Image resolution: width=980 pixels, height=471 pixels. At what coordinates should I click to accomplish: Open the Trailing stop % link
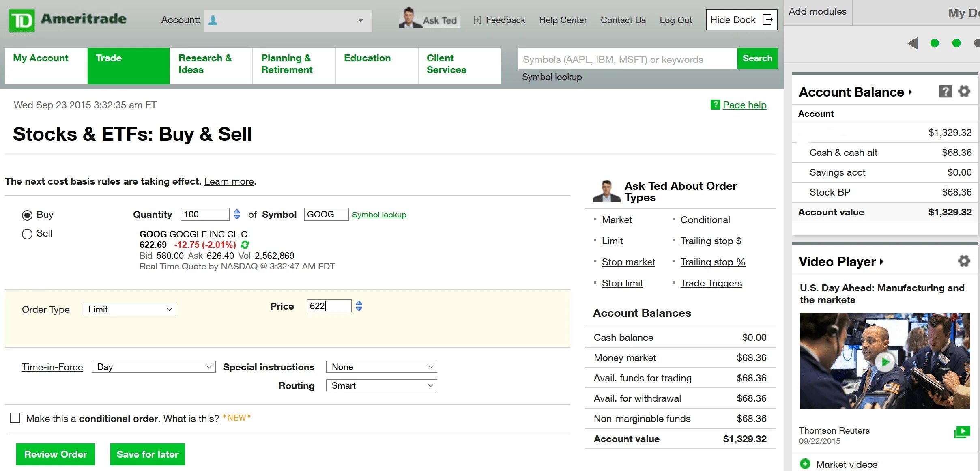[x=713, y=262]
